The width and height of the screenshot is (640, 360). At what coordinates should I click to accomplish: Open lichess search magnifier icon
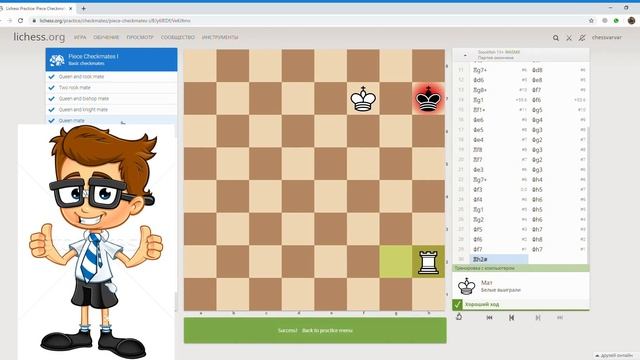556,38
